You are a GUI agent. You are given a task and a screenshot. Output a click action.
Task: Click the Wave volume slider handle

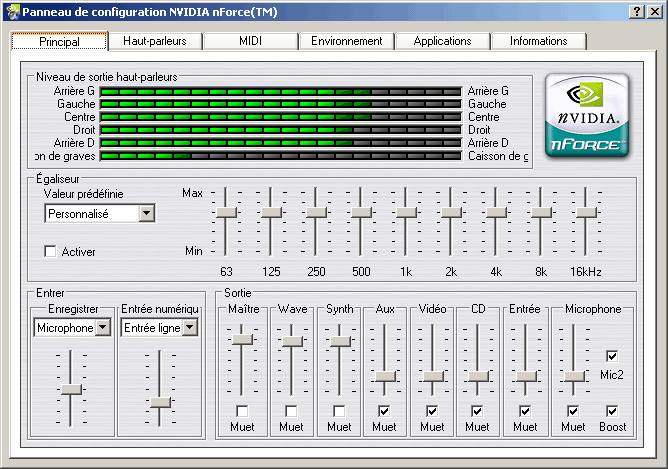pos(292,341)
